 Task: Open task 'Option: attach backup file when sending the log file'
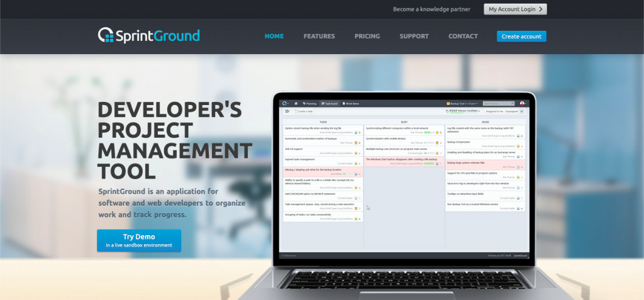[x=323, y=130]
